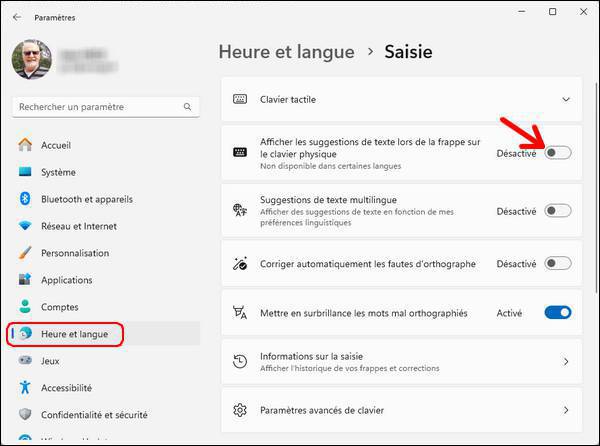Click the advanced keyboard settings gear icon

(x=240, y=410)
